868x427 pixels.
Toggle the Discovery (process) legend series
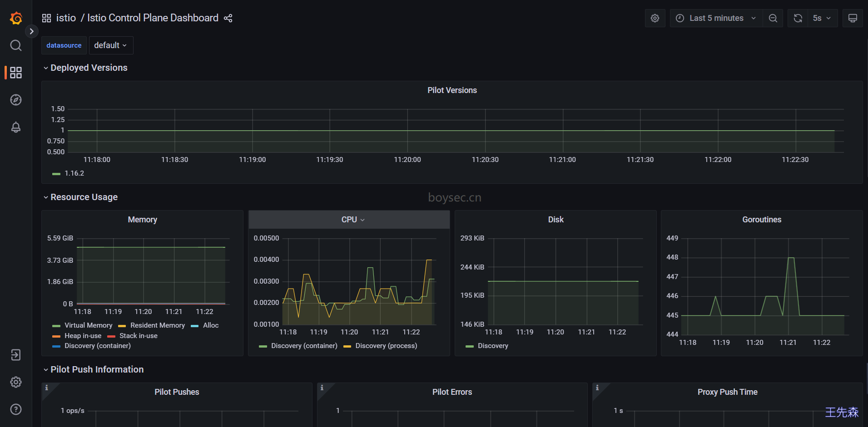[386, 346]
